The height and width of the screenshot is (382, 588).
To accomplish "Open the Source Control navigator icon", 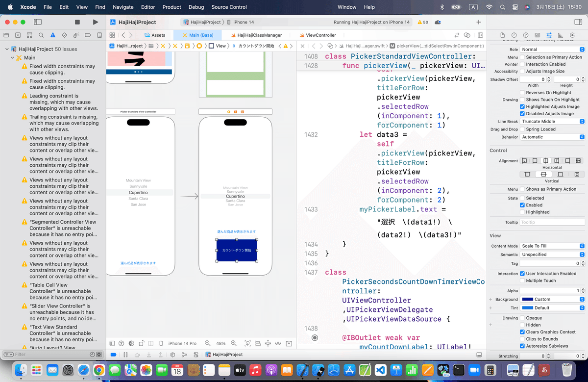I will coord(18,35).
